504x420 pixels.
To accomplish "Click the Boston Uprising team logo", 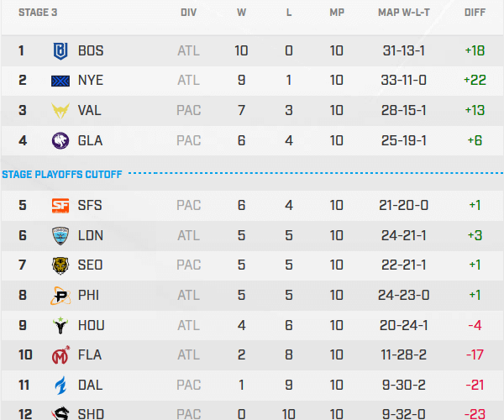I will point(61,50).
